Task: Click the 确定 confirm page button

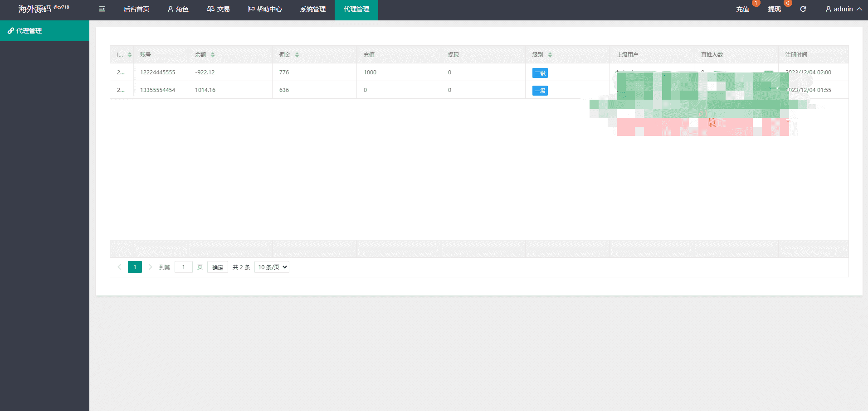Action: point(218,267)
